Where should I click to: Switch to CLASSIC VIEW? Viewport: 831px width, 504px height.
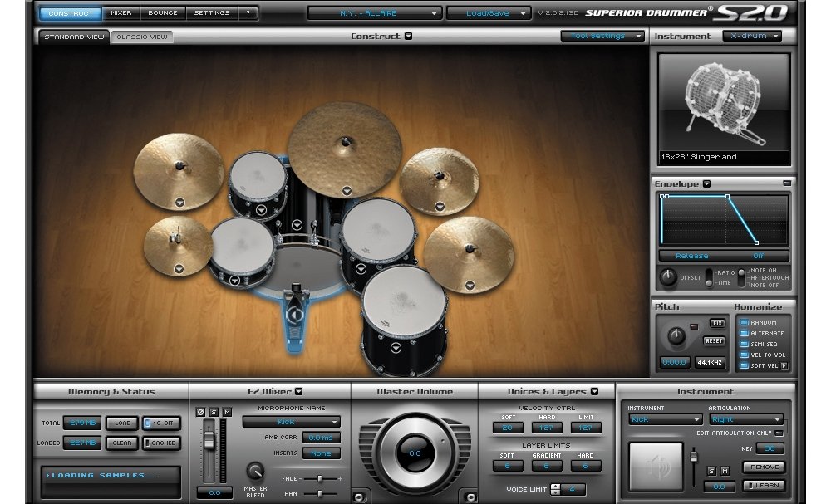pos(141,37)
